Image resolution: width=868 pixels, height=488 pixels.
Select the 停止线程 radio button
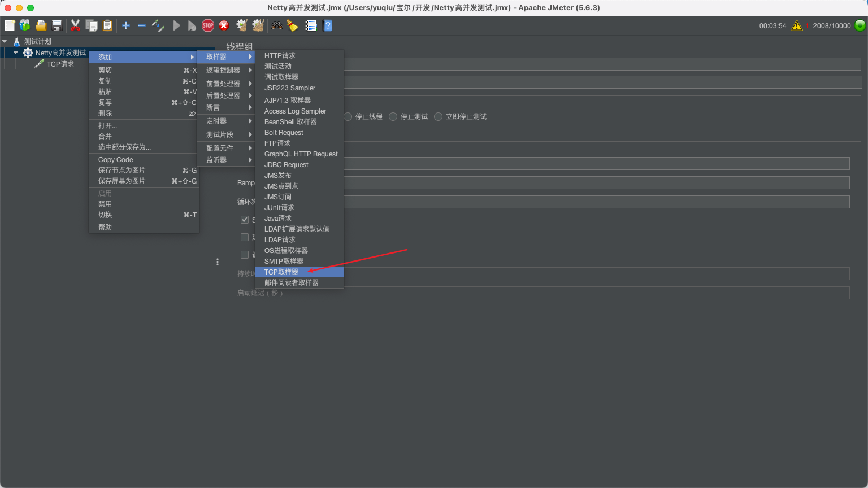click(348, 116)
